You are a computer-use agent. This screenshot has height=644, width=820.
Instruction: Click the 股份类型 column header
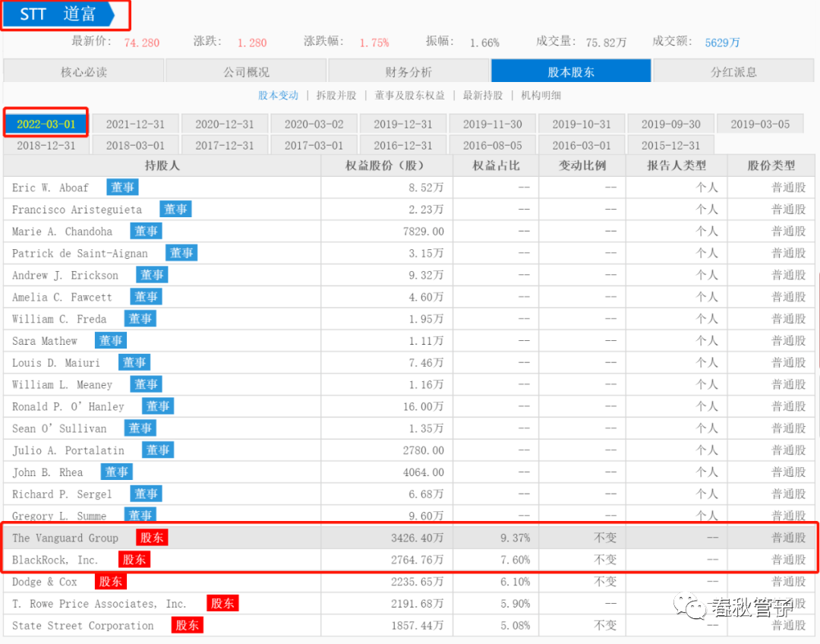coord(771,166)
